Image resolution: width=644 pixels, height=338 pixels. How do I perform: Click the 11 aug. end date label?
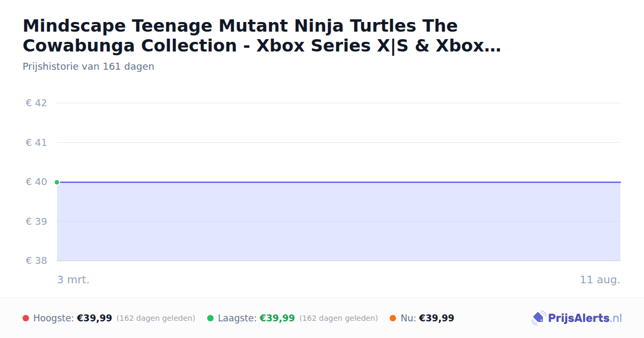[600, 280]
